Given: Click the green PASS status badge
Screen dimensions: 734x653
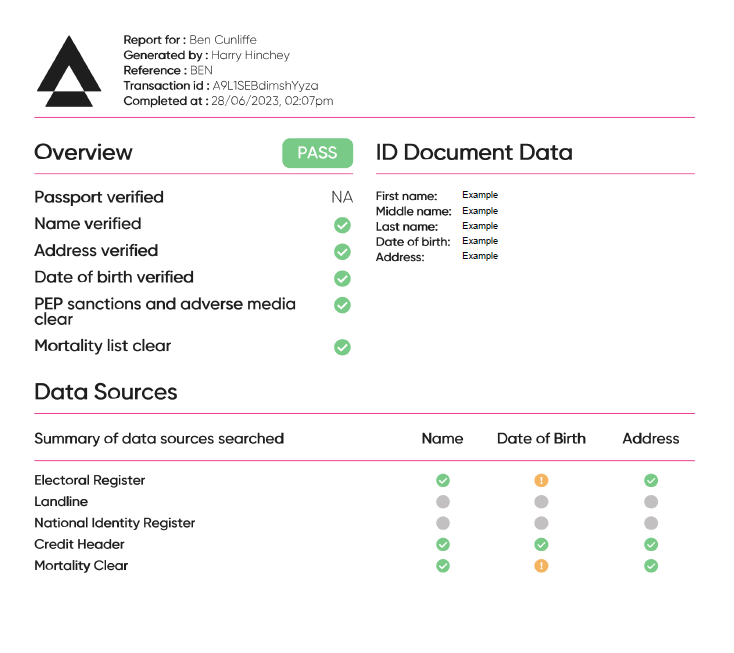Looking at the screenshot, I should (x=317, y=153).
